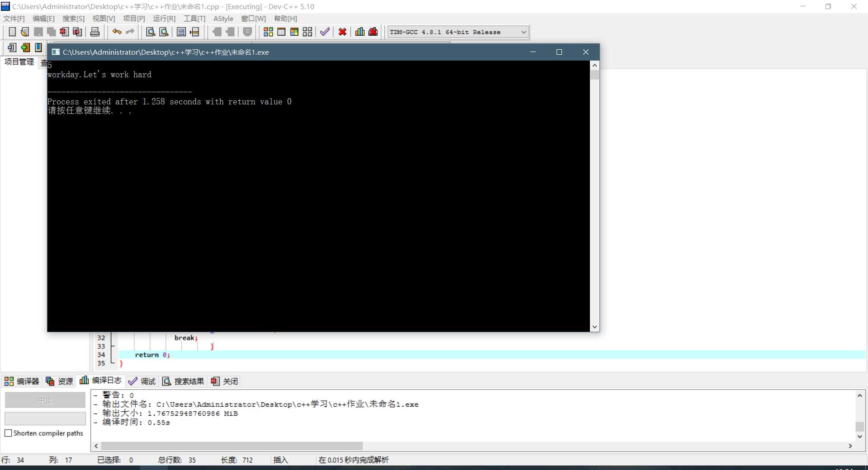Click the grayed 中止 button
Screen dimensions: 868x470
(45, 400)
